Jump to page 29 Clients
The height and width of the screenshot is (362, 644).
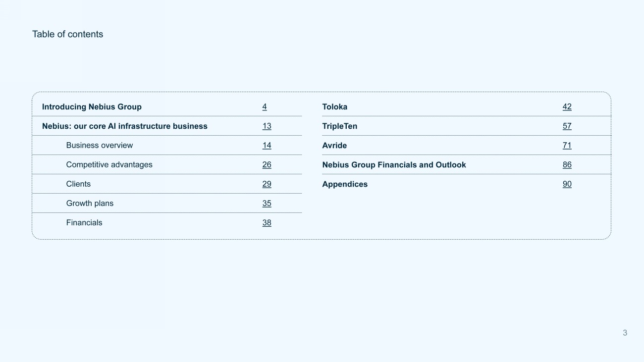click(x=267, y=184)
